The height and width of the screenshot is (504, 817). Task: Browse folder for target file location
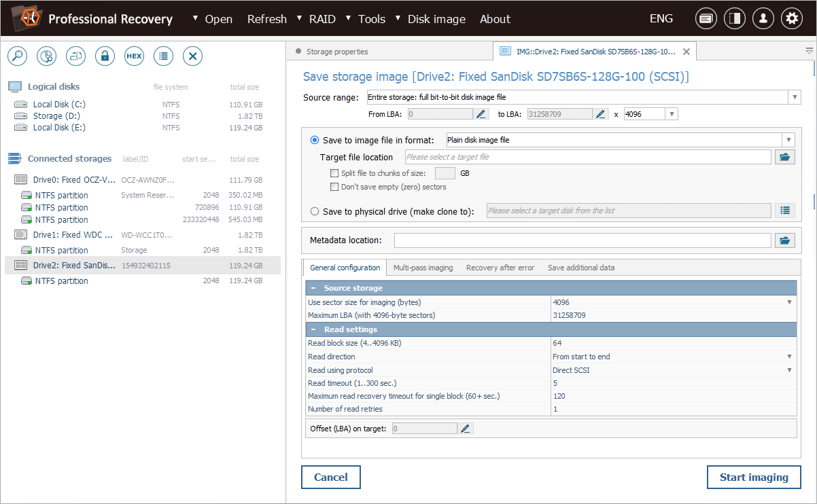[x=785, y=157]
